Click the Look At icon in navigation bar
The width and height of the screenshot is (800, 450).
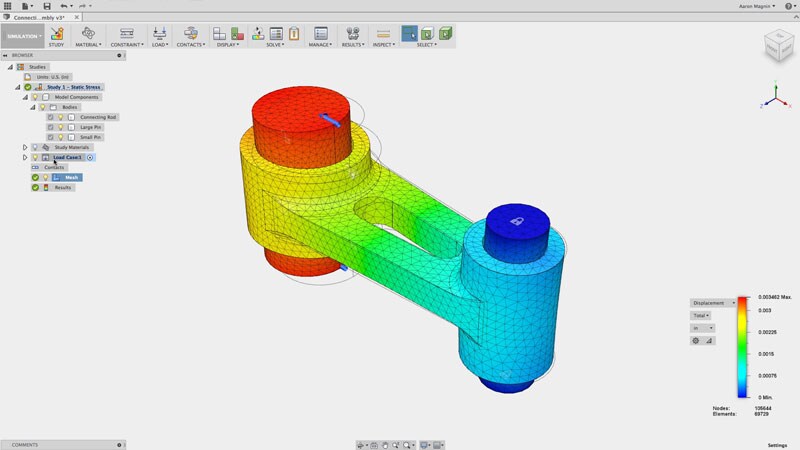click(374, 445)
